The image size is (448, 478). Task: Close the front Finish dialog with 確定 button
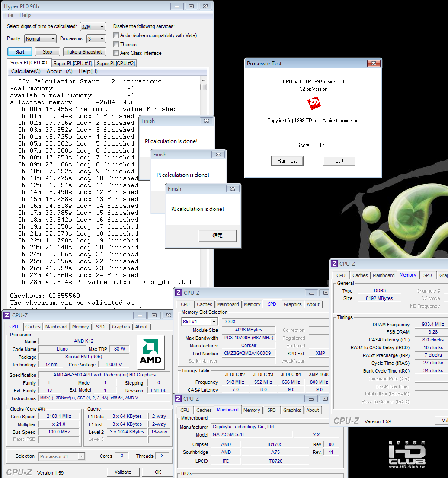(233, 189)
